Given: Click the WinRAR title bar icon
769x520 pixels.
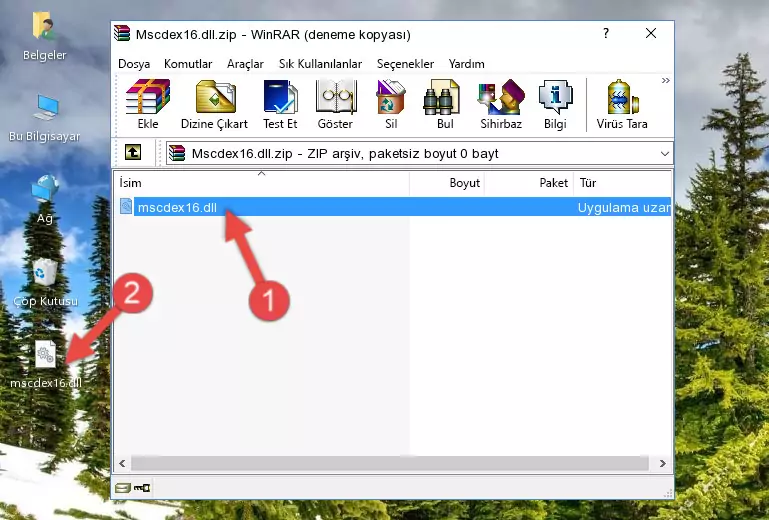Looking at the screenshot, I should coord(122,33).
